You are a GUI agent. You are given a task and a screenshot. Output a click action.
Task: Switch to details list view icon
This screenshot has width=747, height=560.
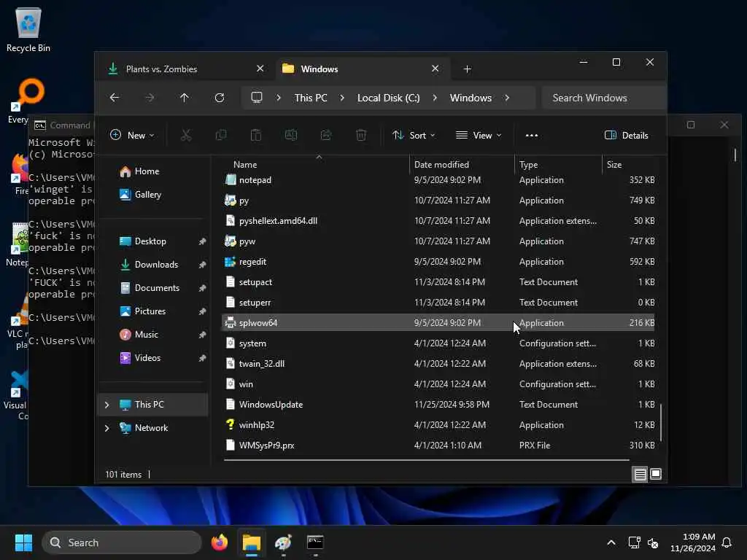[640, 474]
